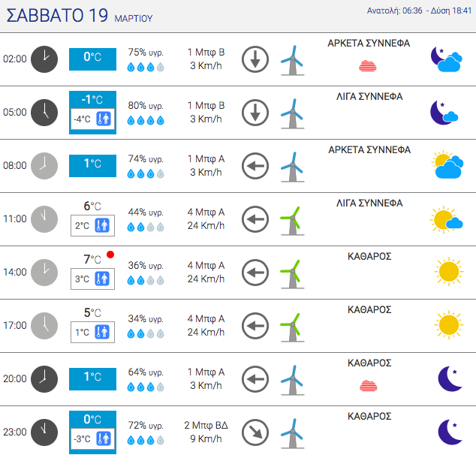476x458 pixels.
Task: Click the sun with clouds icon at 08:00
Action: coord(447,165)
